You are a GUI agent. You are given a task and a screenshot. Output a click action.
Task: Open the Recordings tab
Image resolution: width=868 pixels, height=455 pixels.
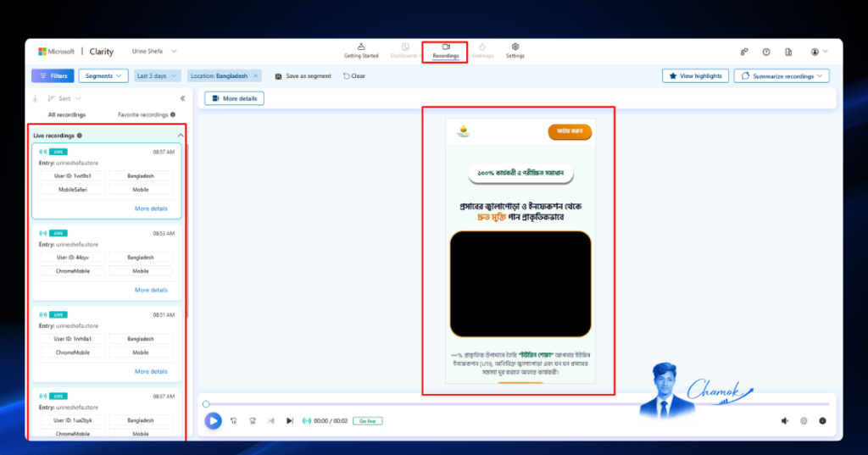tap(446, 52)
